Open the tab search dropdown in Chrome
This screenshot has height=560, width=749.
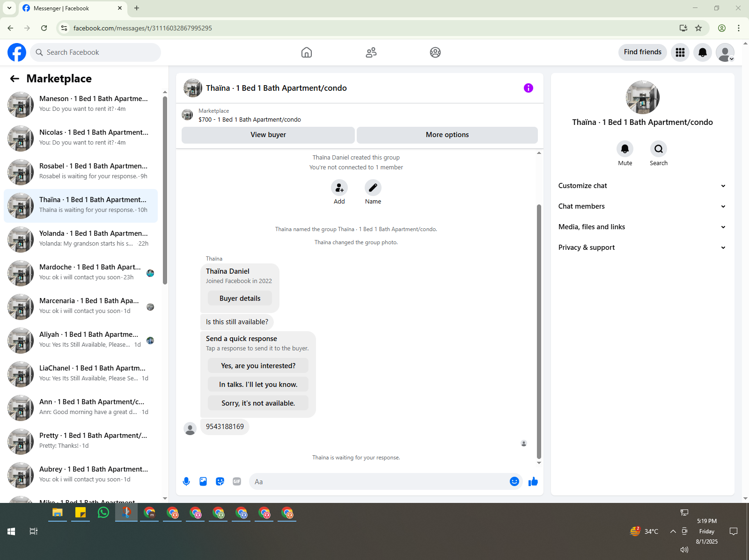tap(9, 8)
